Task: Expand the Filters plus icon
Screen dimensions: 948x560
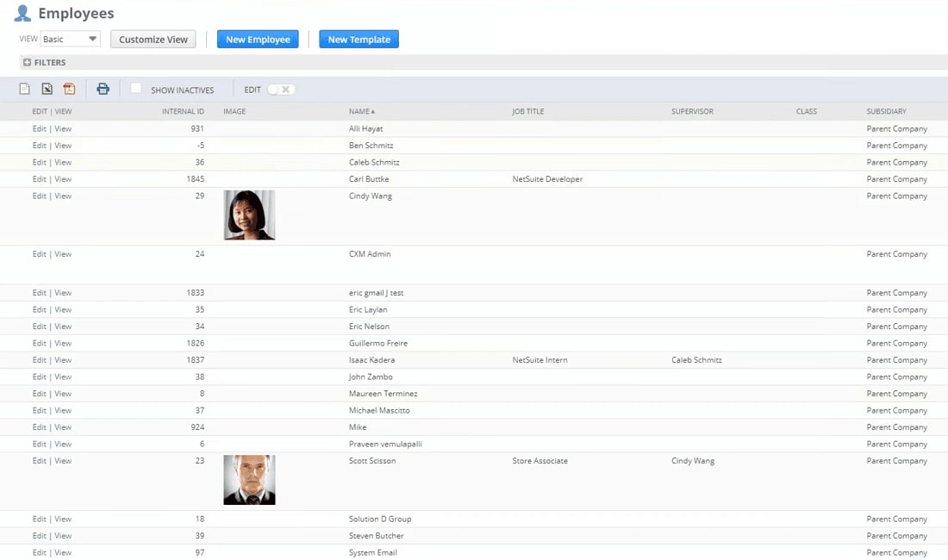Action: [x=27, y=62]
